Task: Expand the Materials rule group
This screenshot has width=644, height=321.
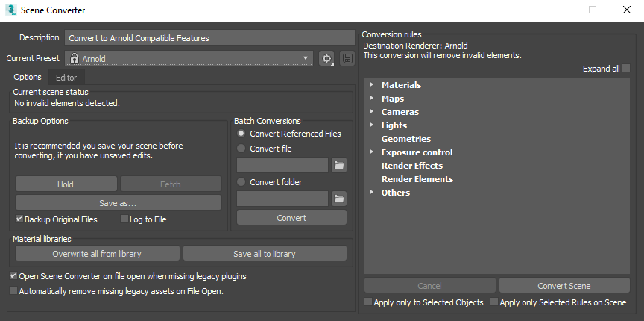Action: pos(371,85)
